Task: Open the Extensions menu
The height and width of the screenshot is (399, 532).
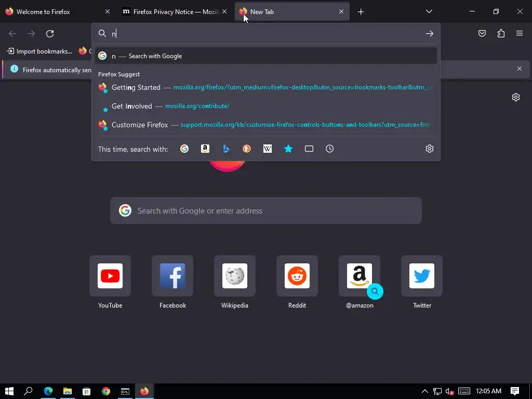Action: [501, 33]
